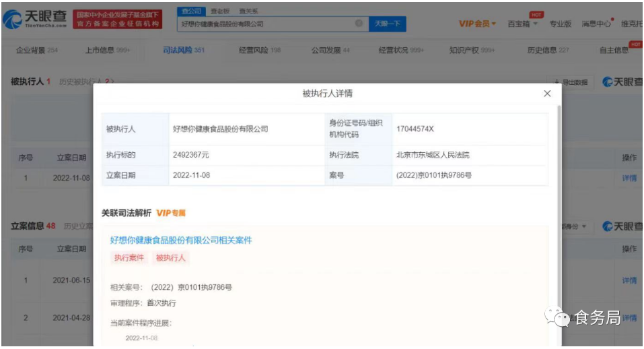Open the VIP会员 dropdown

477,24
